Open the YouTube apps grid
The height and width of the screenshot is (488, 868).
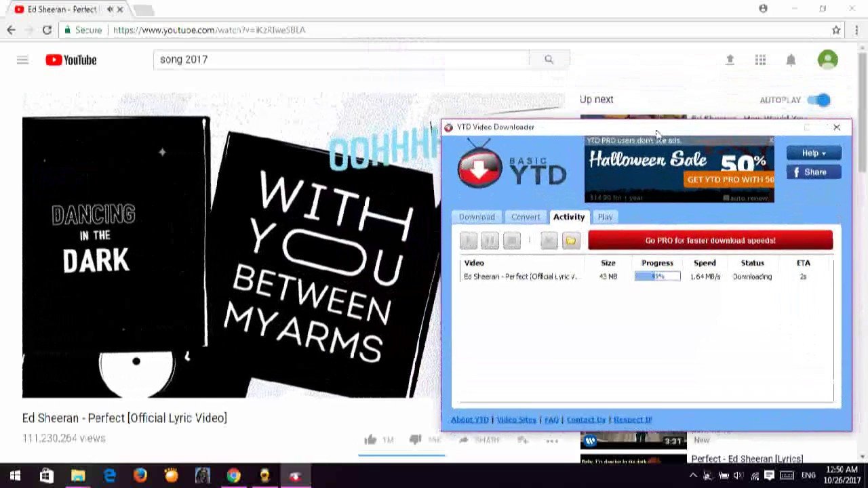[x=760, y=60]
